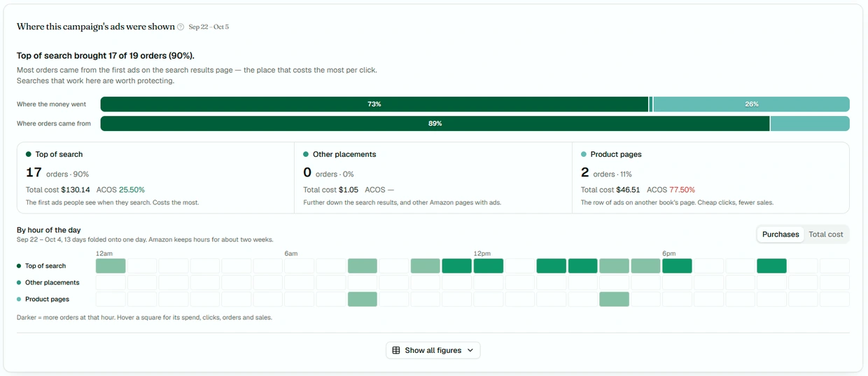The image size is (868, 376).
Task: Click the Where the money went label
Action: tap(51, 104)
